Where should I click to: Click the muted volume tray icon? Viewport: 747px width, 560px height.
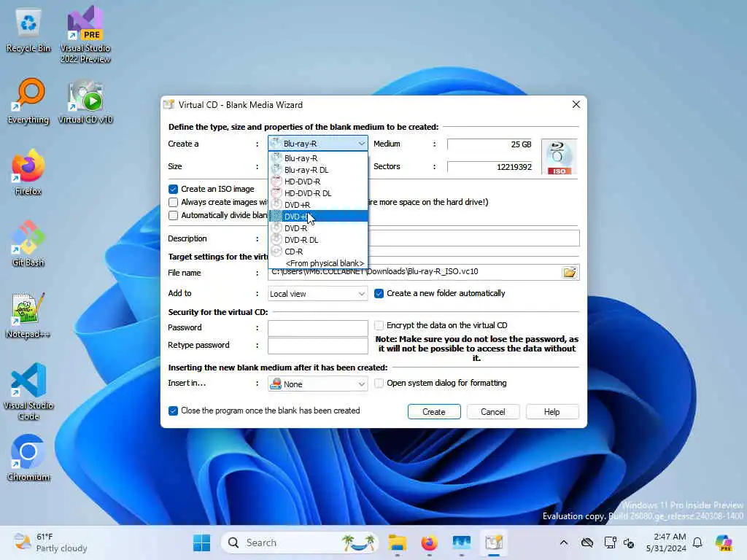pos(629,542)
